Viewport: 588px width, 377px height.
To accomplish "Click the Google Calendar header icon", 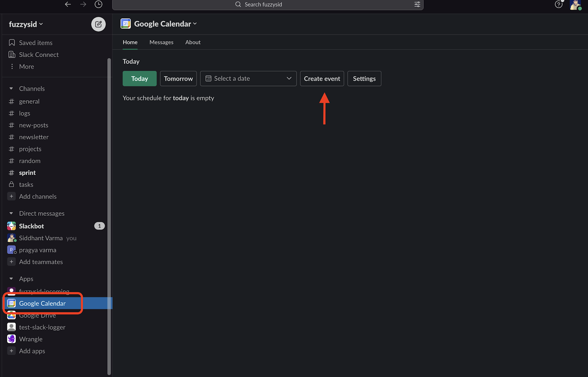I will (x=126, y=24).
